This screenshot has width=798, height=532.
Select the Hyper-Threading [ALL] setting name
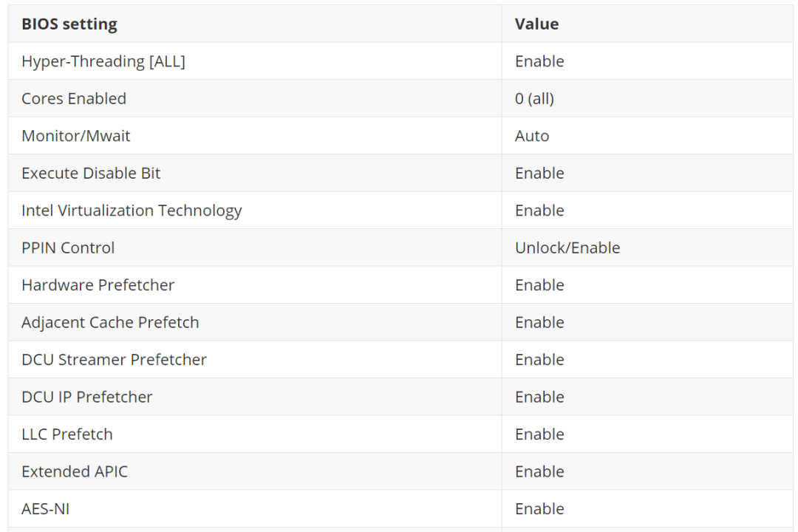103,61
